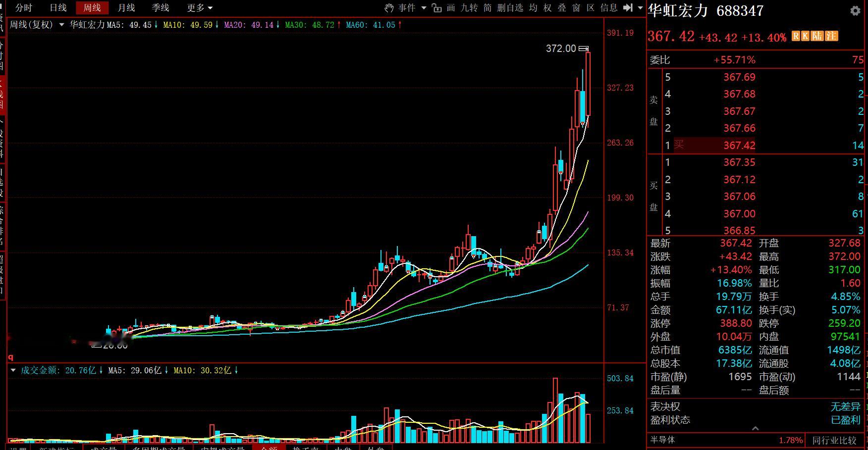Click the 市盈(动) 1144 value
The image size is (868, 450).
coord(849,377)
